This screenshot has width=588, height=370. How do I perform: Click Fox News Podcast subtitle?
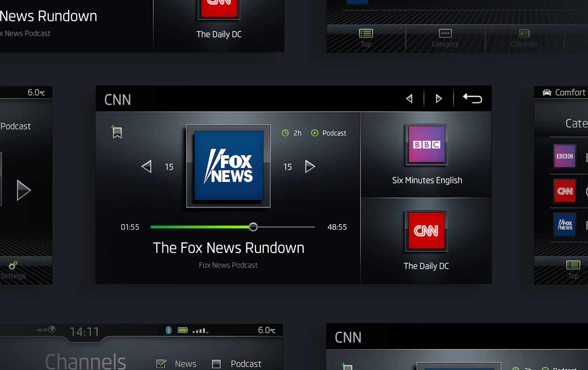click(228, 265)
